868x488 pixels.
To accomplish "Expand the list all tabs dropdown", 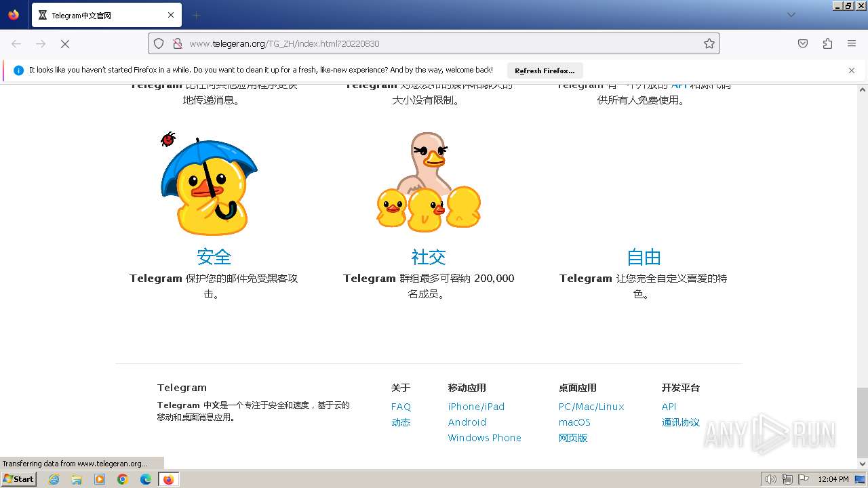I will point(791,15).
